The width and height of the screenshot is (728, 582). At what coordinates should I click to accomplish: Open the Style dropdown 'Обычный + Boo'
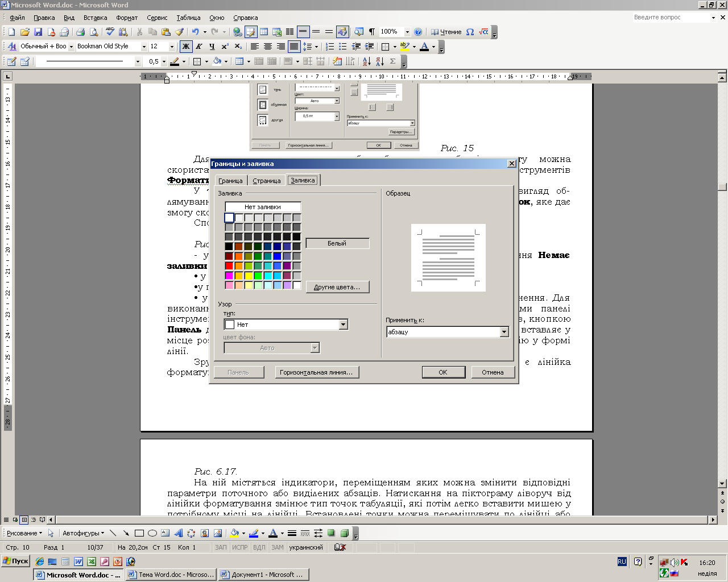click(71, 47)
